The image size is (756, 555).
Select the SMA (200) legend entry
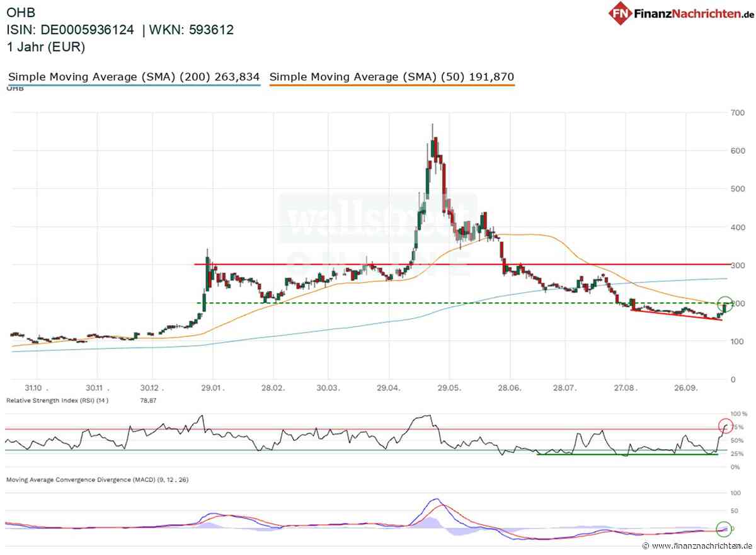point(134,77)
